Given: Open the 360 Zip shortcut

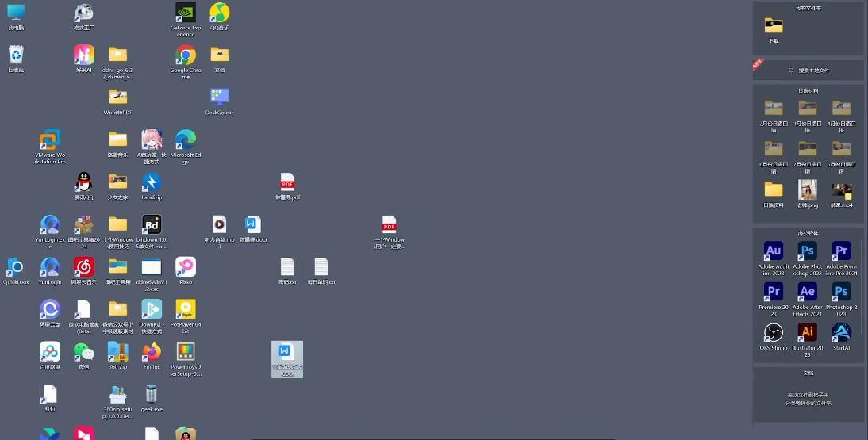Looking at the screenshot, I should (118, 352).
